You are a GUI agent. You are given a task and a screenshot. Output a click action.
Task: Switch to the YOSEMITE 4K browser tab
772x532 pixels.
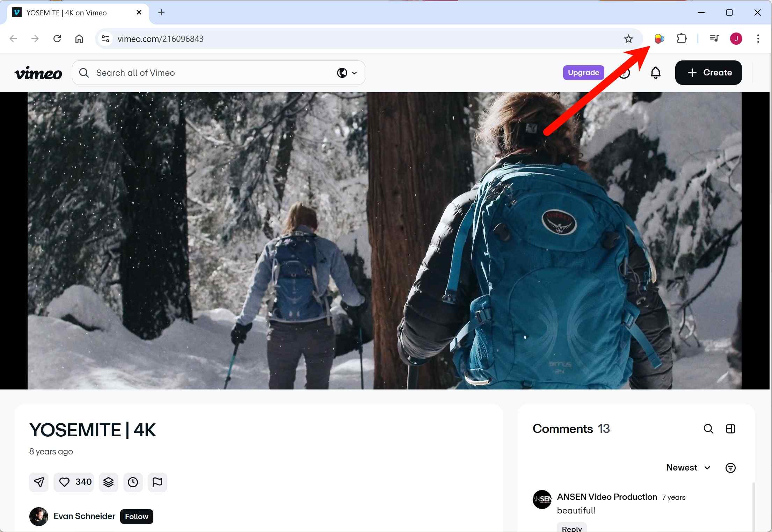point(66,12)
